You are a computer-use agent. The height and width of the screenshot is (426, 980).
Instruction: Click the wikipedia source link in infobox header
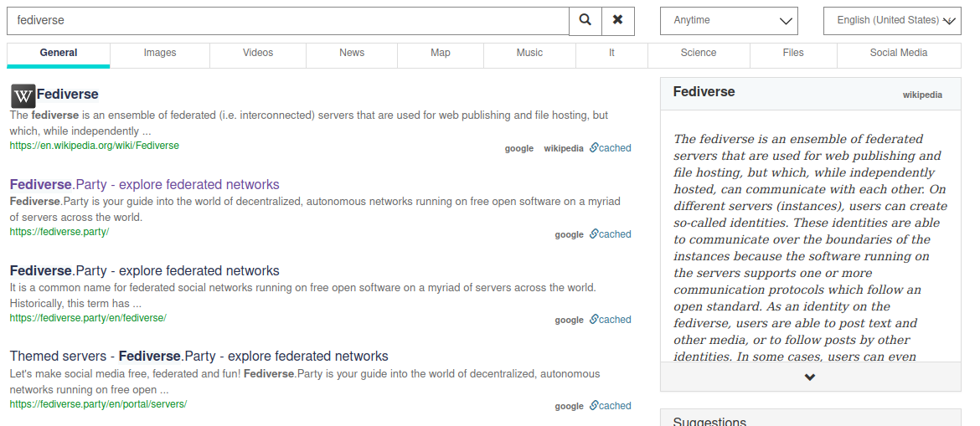click(921, 95)
